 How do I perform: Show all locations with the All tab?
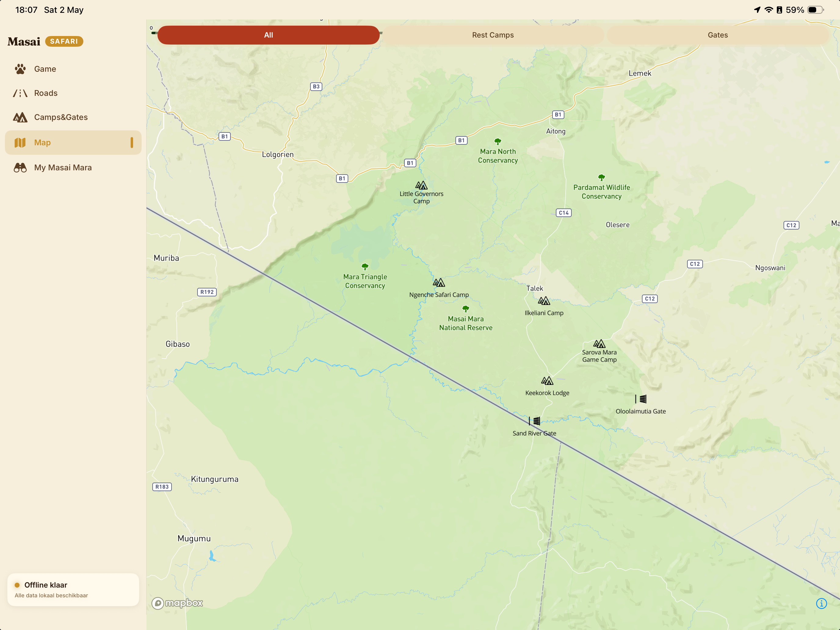tap(269, 35)
